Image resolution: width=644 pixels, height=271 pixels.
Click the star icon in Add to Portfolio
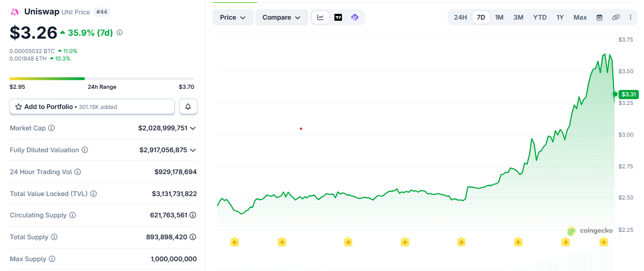coord(18,107)
